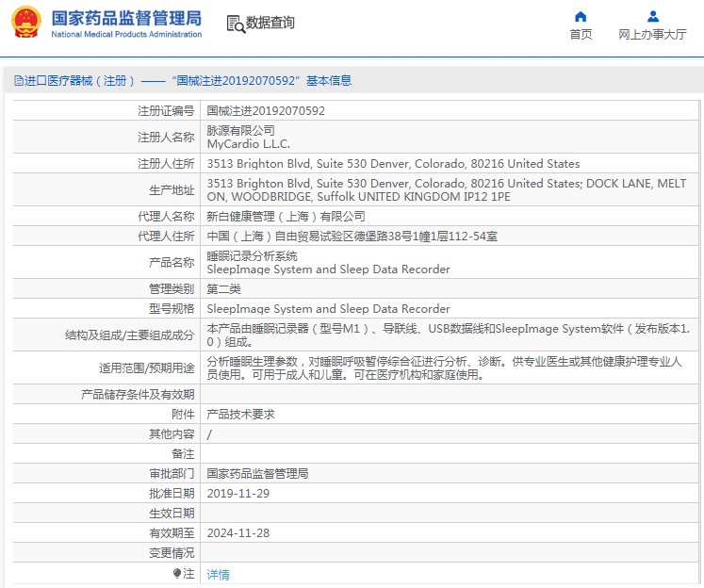Open the 数据查询 search icon
This screenshot has width=704, height=588.
(236, 24)
